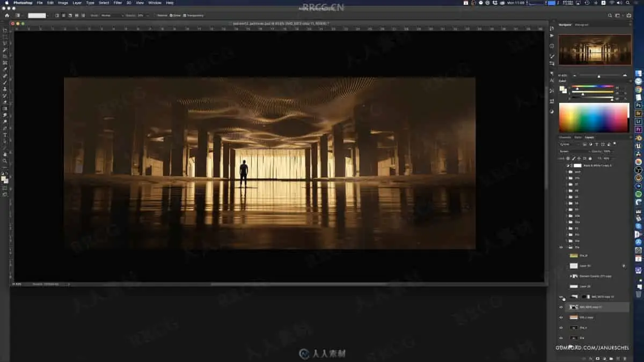
Task: Toggle visibility of Element Caustic copy layer
Action: point(561,276)
